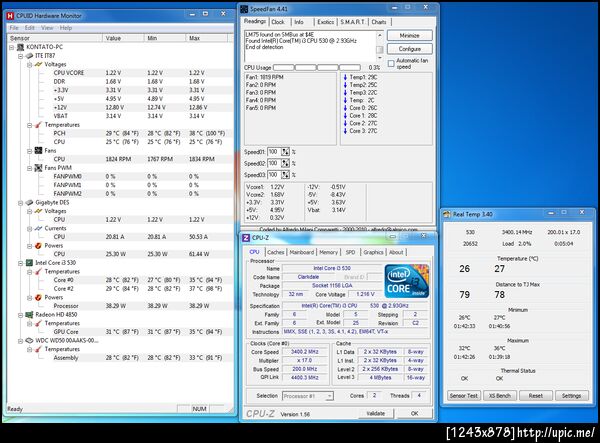Screen dimensions: 600x443
Task: Open the Processor #1 selection dropdown
Action: pyautogui.click(x=329, y=396)
